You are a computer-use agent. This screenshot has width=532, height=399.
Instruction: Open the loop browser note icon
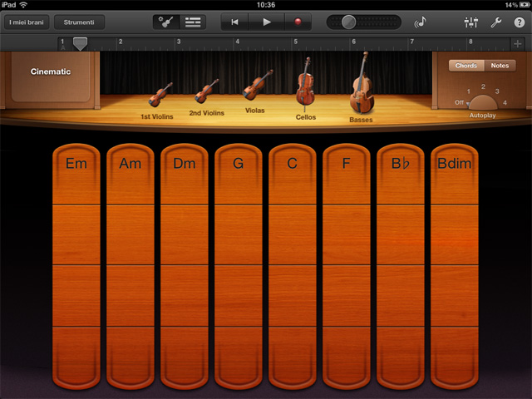coord(420,22)
